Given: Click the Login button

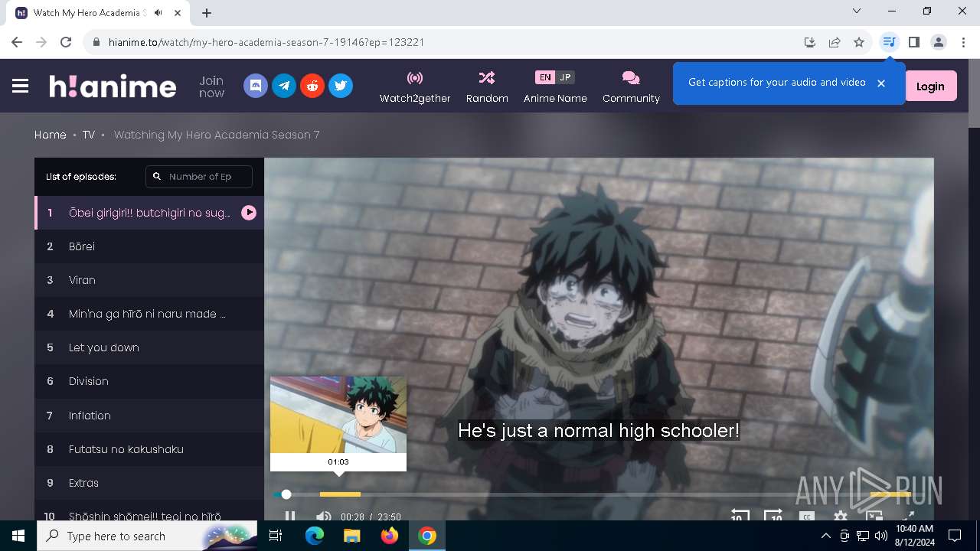Looking at the screenshot, I should point(930,86).
